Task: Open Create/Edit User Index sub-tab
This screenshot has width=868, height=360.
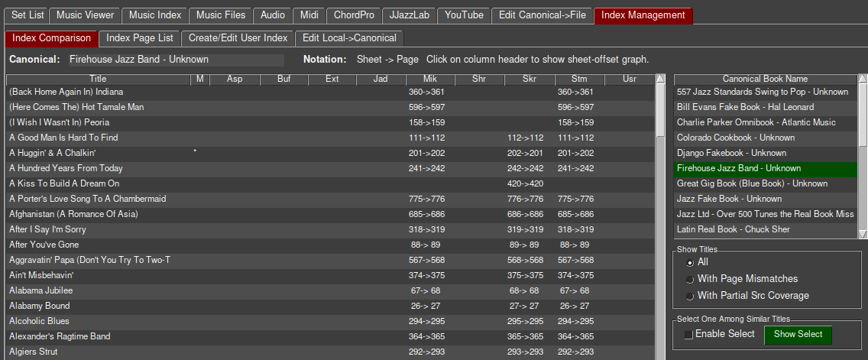Action: click(238, 38)
